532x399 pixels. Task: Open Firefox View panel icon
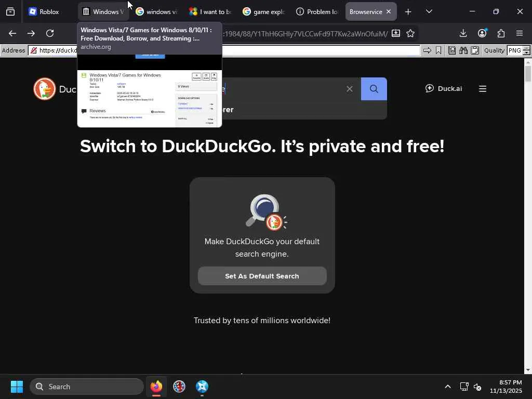pos(10,12)
